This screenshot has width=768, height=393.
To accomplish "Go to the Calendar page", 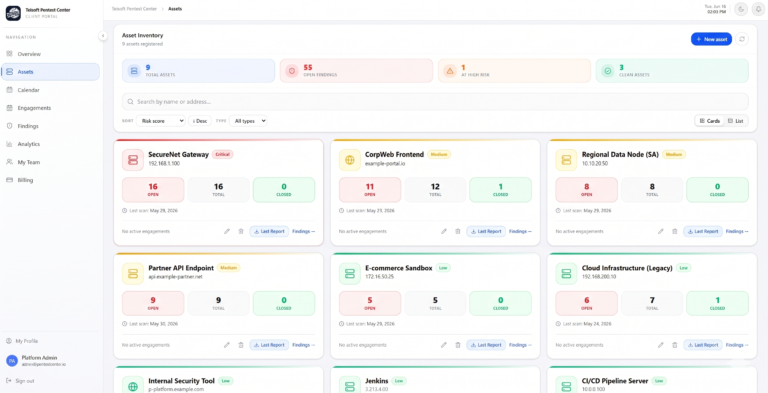I will coord(50,90).
